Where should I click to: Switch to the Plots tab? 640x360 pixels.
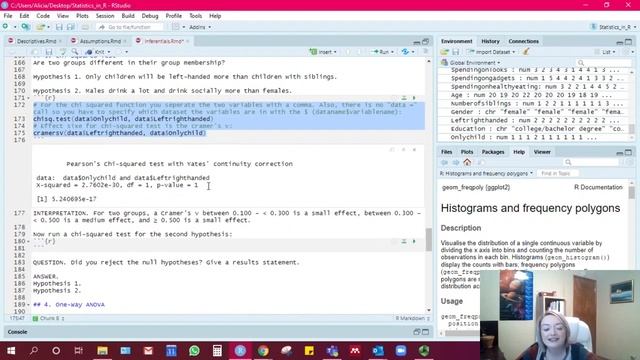point(467,152)
